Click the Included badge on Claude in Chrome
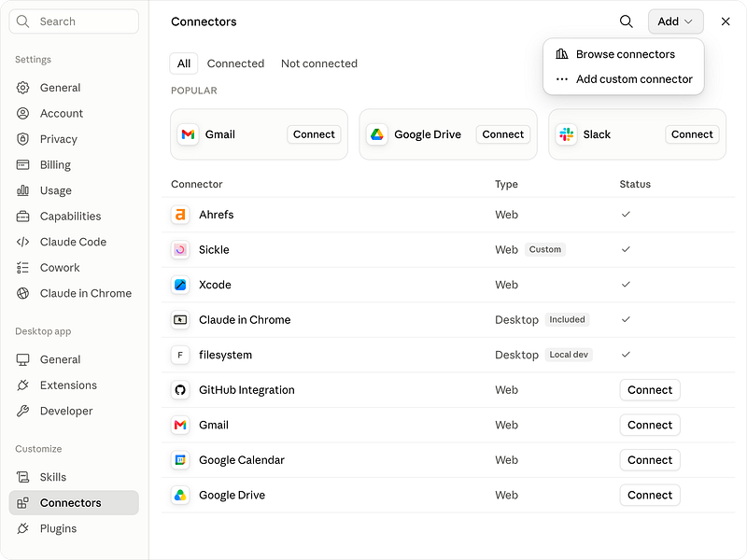 pyautogui.click(x=567, y=319)
